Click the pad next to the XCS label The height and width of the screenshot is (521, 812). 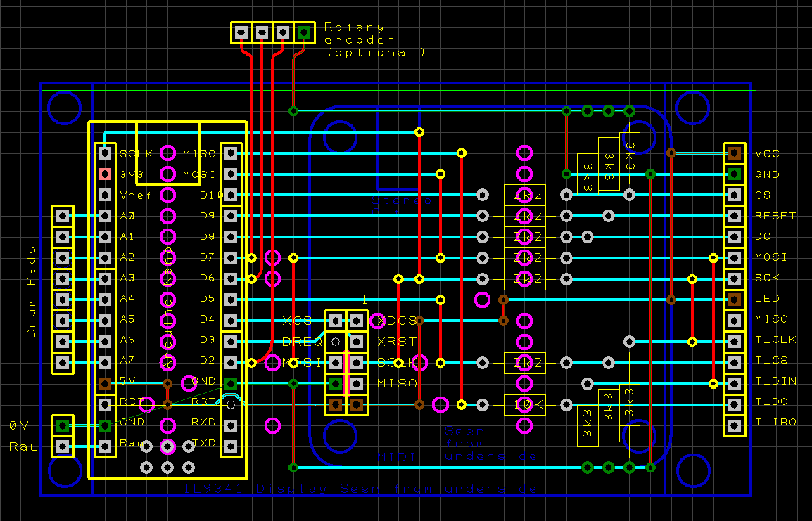(x=336, y=319)
